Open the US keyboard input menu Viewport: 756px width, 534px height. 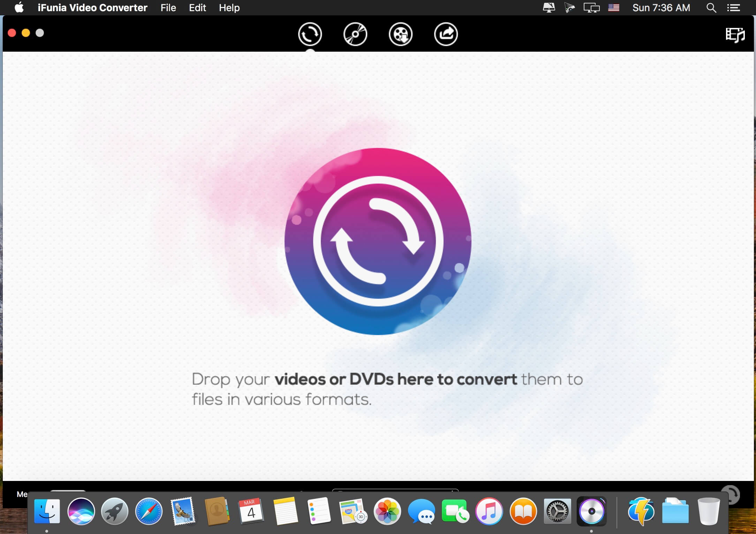pyautogui.click(x=613, y=7)
